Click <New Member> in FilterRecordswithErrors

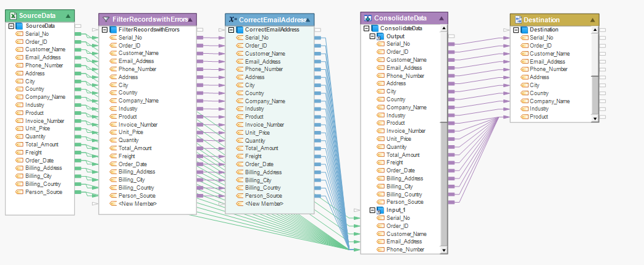click(x=137, y=204)
